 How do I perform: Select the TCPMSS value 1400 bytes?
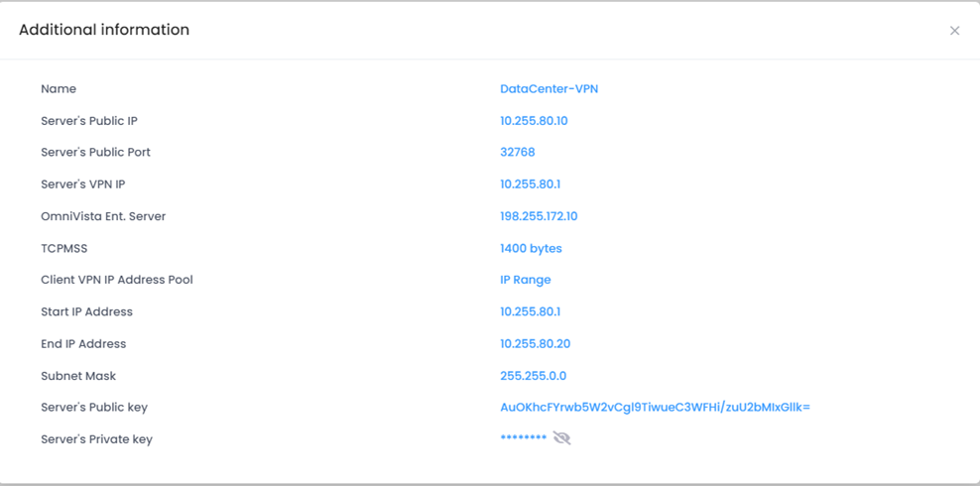pyautogui.click(x=531, y=248)
